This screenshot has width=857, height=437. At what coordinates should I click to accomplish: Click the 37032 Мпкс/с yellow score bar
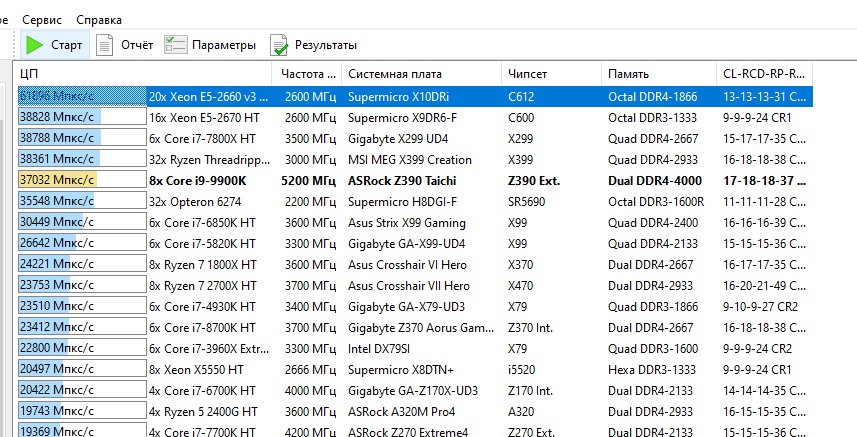point(58,180)
